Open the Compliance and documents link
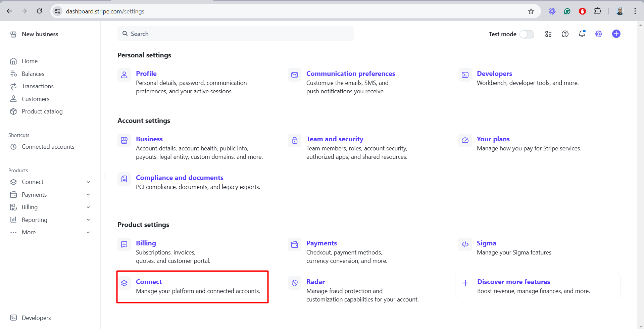This screenshot has width=644, height=329. coord(180,178)
